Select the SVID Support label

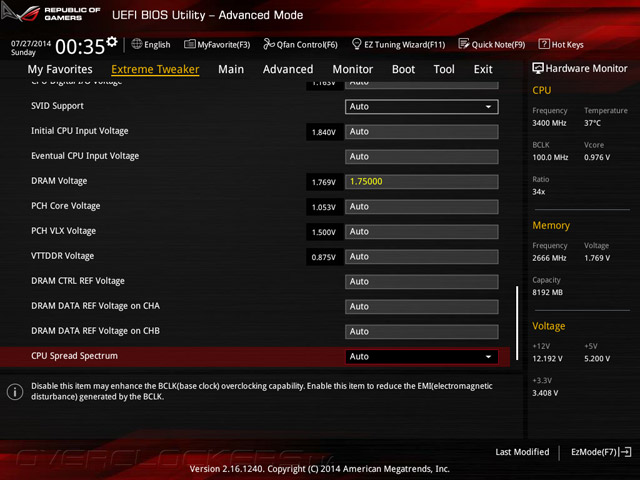pyautogui.click(x=57, y=106)
